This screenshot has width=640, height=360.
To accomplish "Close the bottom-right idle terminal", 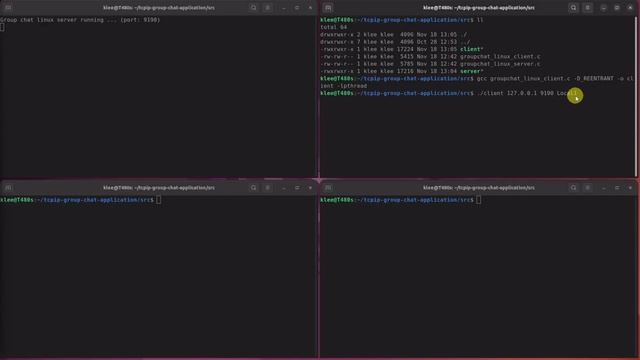I will 630,187.
